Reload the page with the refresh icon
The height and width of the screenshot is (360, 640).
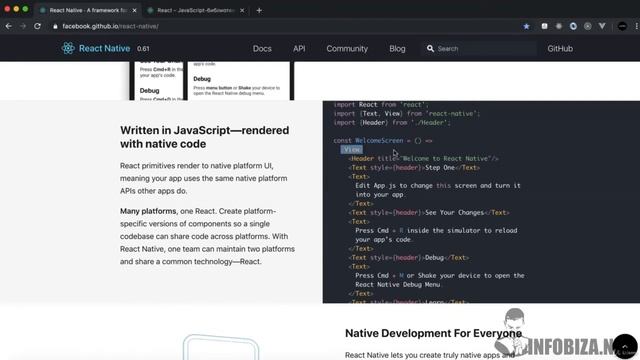(37, 26)
